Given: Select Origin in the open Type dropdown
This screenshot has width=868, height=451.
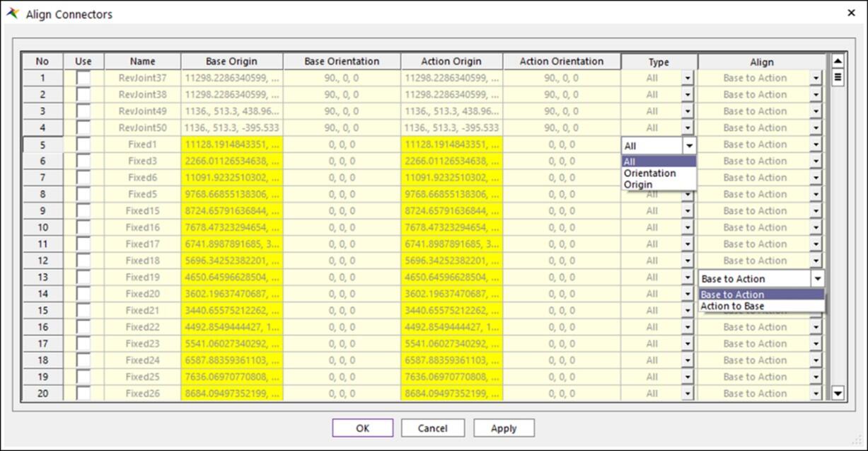Looking at the screenshot, I should [x=640, y=184].
